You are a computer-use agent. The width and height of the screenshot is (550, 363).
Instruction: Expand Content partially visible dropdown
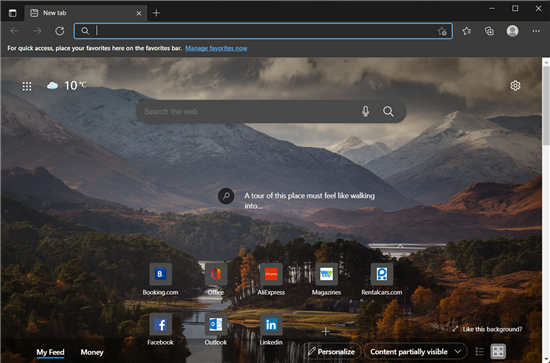(x=415, y=351)
